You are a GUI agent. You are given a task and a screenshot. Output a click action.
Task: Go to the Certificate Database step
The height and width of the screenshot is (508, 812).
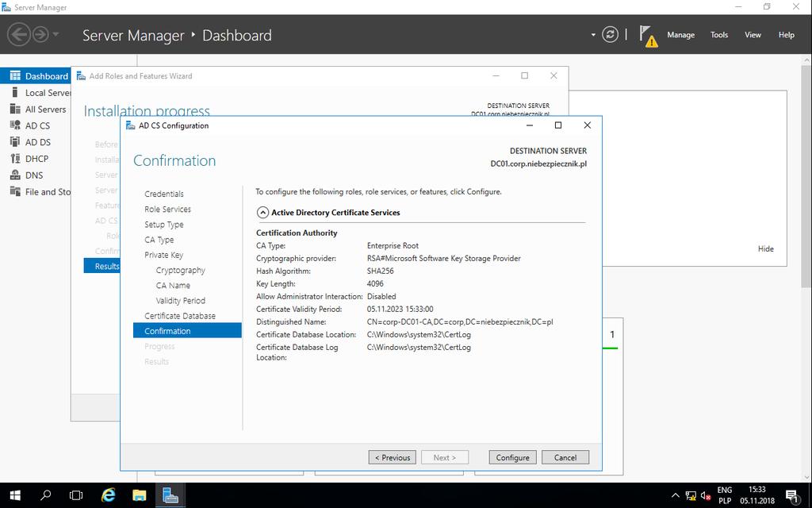(180, 316)
